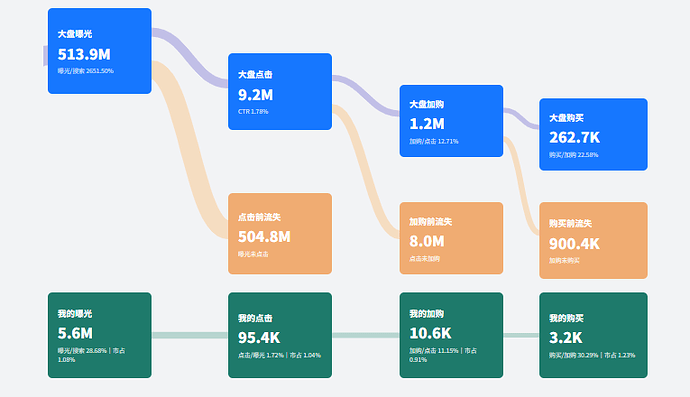
Task: Click the 8.0M lost-before-cart value
Action: point(427,242)
